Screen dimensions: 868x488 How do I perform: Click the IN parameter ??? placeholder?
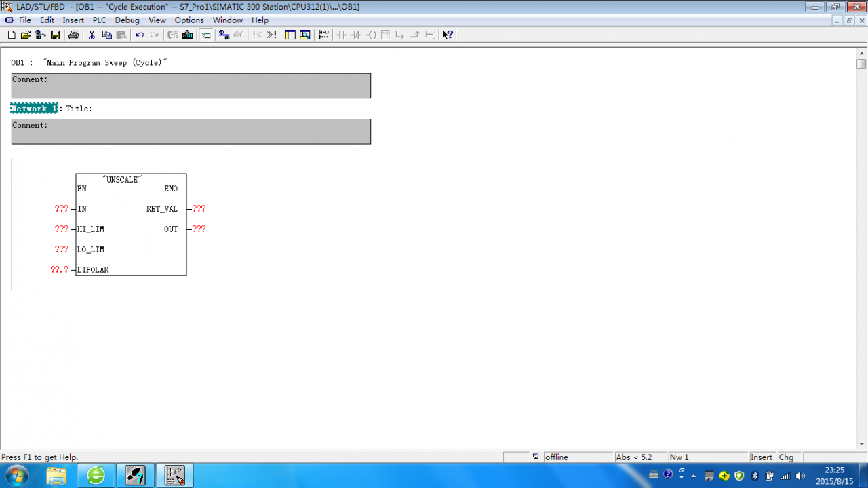(x=62, y=209)
